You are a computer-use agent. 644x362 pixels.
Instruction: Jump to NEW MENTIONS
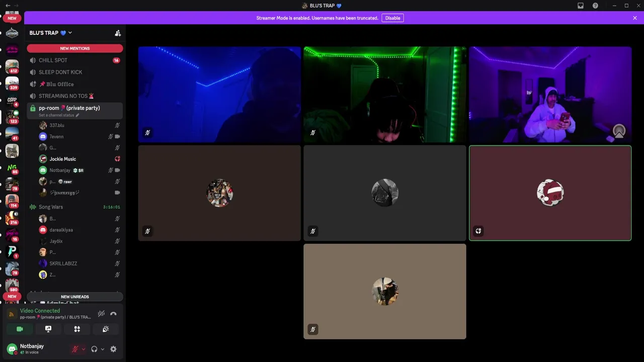(75, 48)
